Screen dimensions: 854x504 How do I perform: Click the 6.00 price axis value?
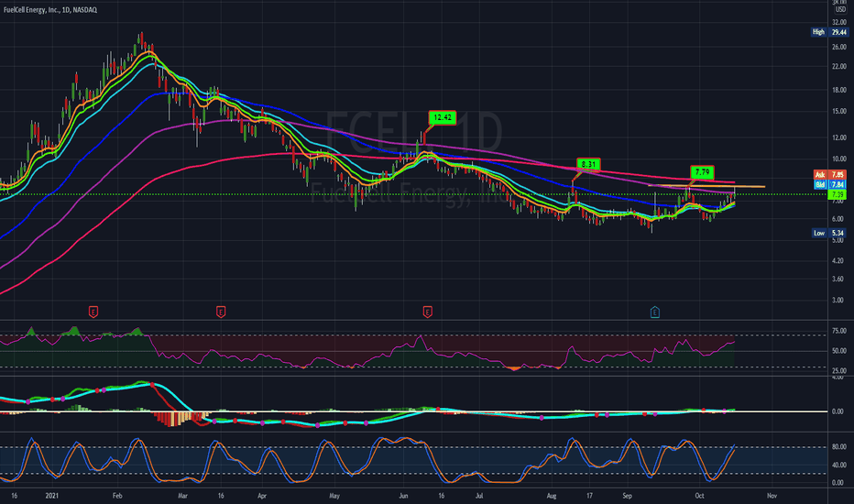(838, 219)
